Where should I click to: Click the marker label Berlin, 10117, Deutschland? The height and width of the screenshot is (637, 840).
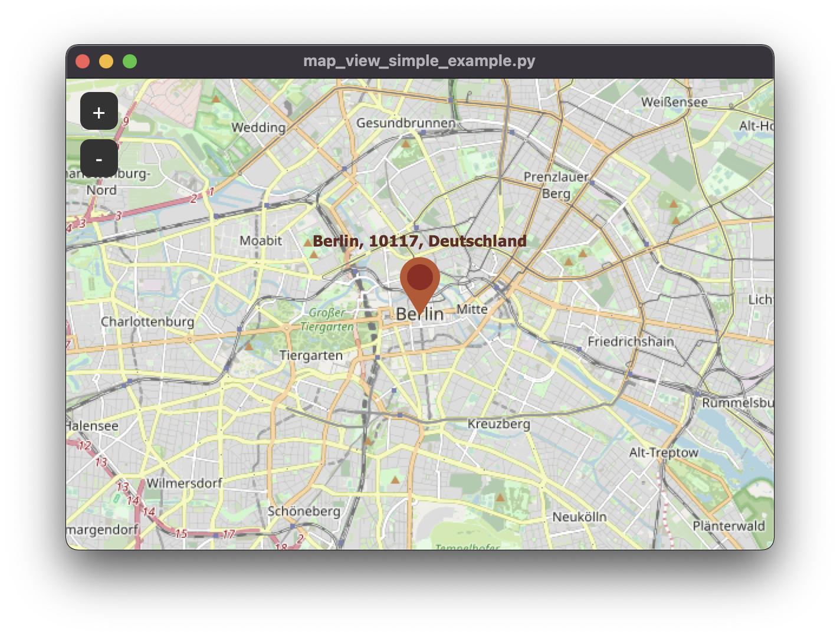click(x=419, y=241)
